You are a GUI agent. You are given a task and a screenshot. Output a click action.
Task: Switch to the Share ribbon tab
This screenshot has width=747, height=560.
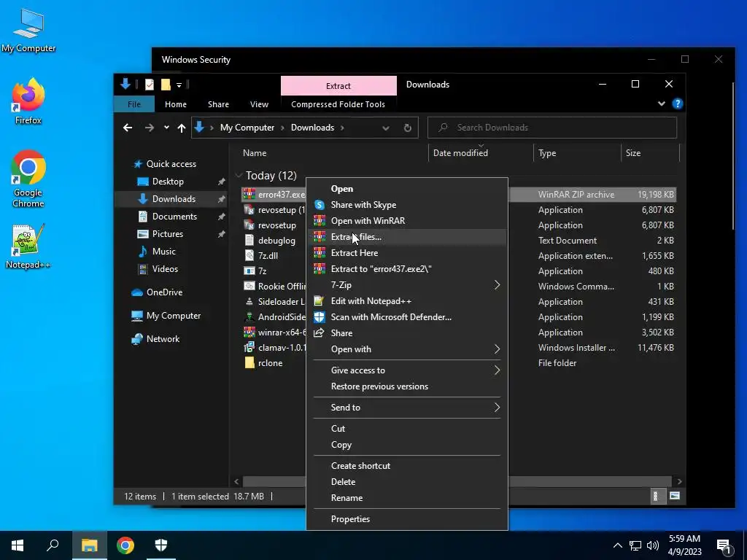point(218,104)
